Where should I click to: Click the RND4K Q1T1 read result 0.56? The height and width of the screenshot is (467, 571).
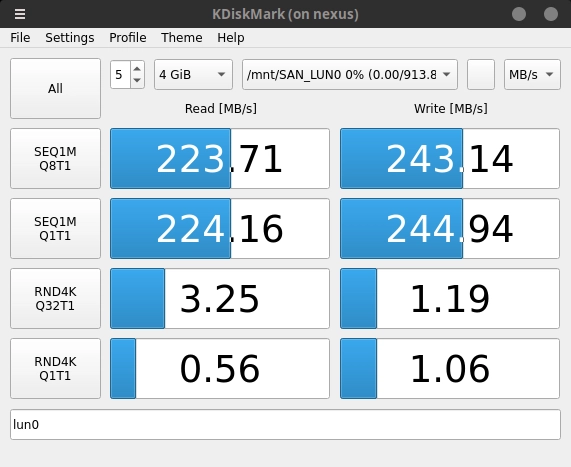(220, 368)
